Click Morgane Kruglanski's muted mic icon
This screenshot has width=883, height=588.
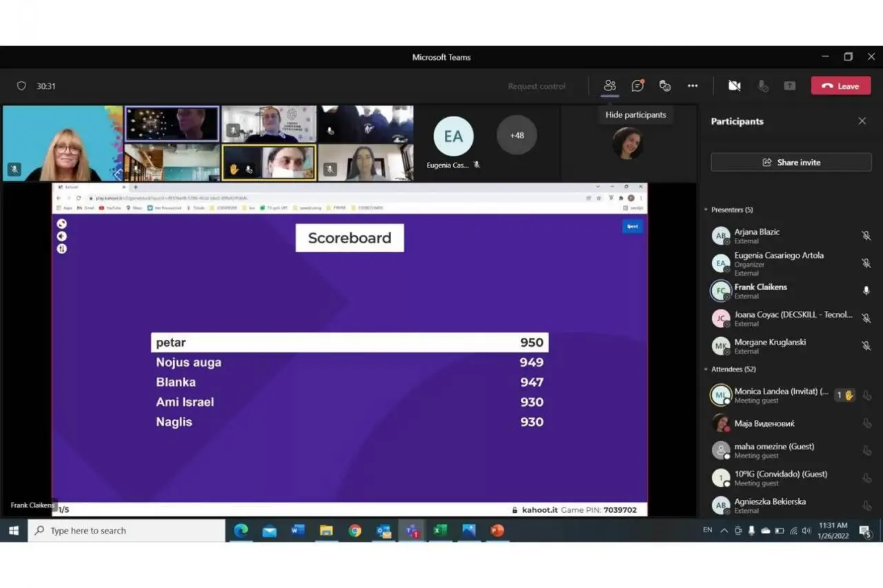[866, 346]
